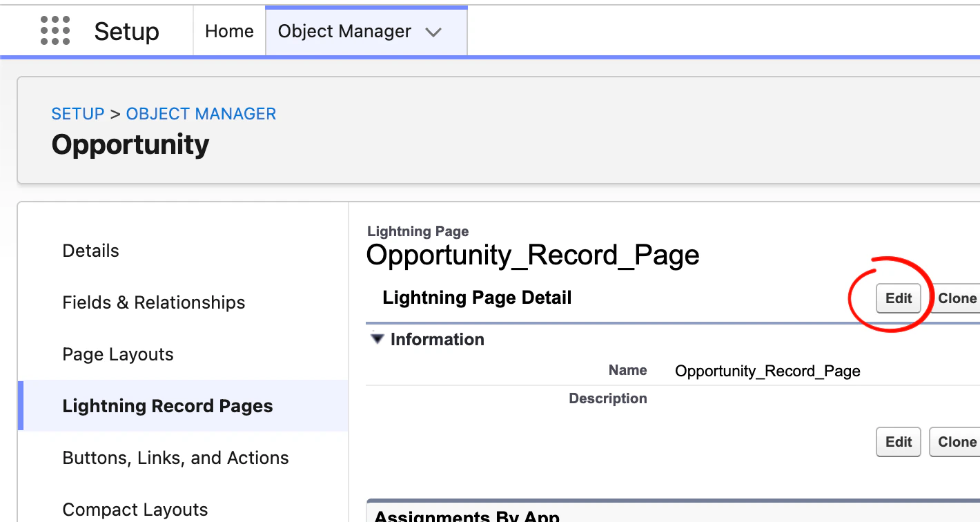Collapse the Information section triangle

(x=377, y=339)
